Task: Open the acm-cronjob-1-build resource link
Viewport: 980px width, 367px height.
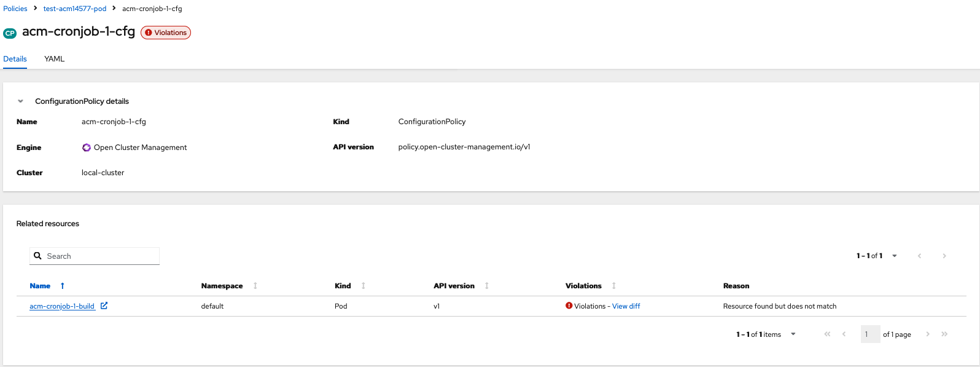Action: point(62,306)
